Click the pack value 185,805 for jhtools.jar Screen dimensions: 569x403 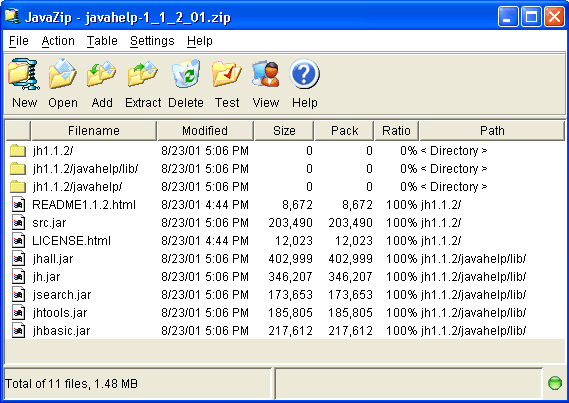[351, 313]
